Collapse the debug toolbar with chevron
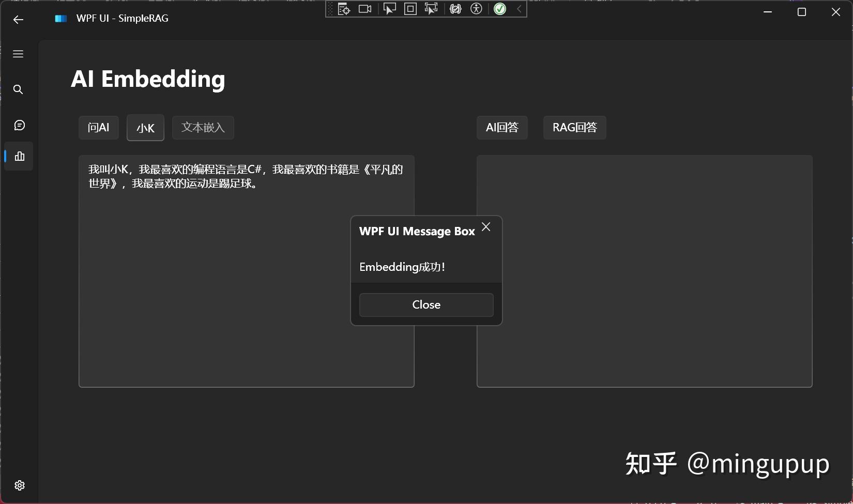The height and width of the screenshot is (504, 853). point(519,9)
